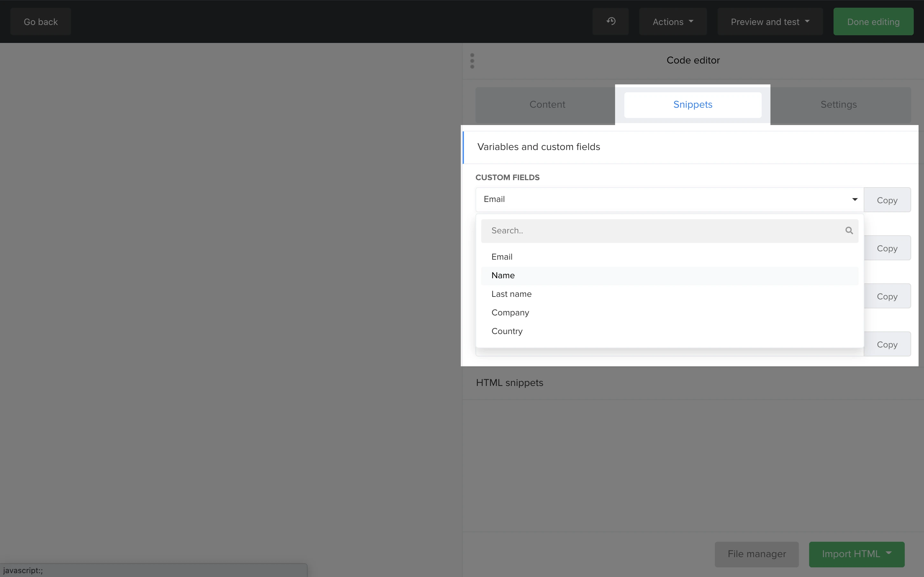Select Company in the dropdown list
This screenshot has height=577, width=924.
click(x=510, y=313)
